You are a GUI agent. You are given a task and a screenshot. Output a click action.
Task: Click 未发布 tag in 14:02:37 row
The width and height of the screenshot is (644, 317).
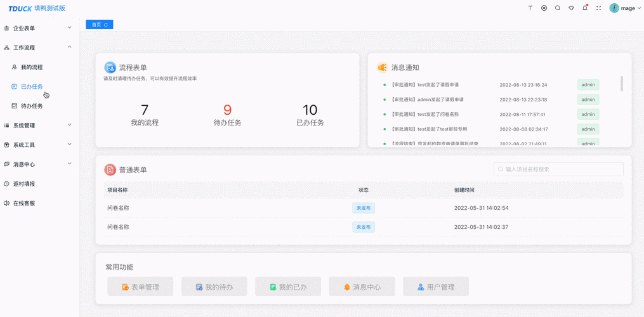click(x=364, y=227)
